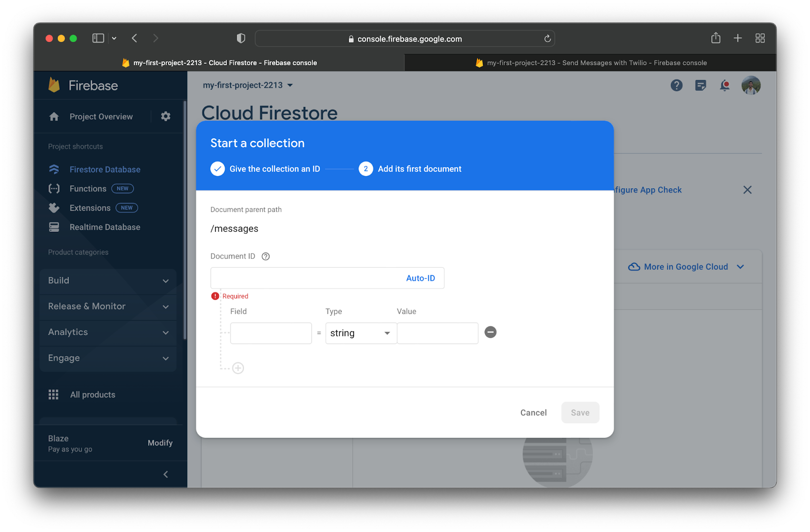
Task: Focus the Value input field
Action: pos(437,333)
